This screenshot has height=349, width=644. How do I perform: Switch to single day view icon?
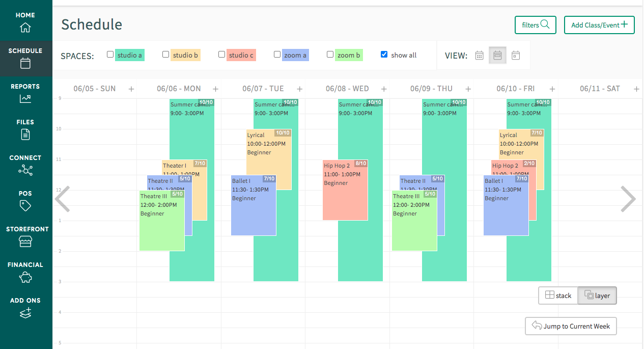pos(515,55)
